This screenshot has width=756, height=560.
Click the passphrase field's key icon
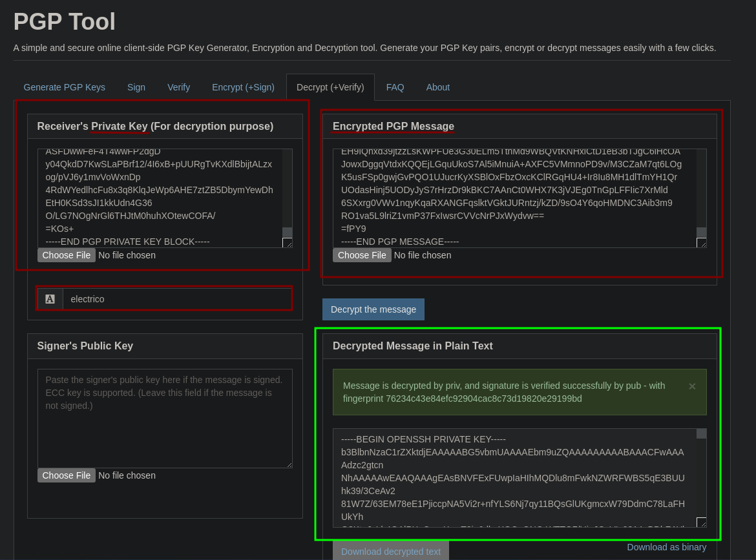coord(50,299)
